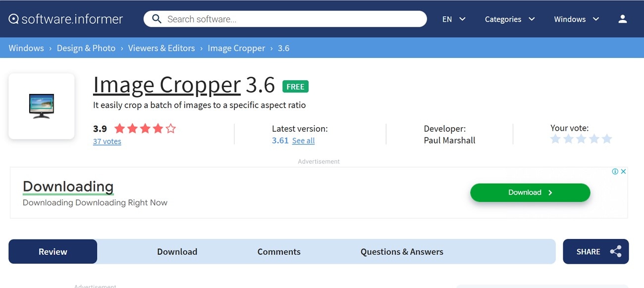Screen dimensions: 644x288
Task: Click the 3.61 latest version number
Action: point(280,141)
